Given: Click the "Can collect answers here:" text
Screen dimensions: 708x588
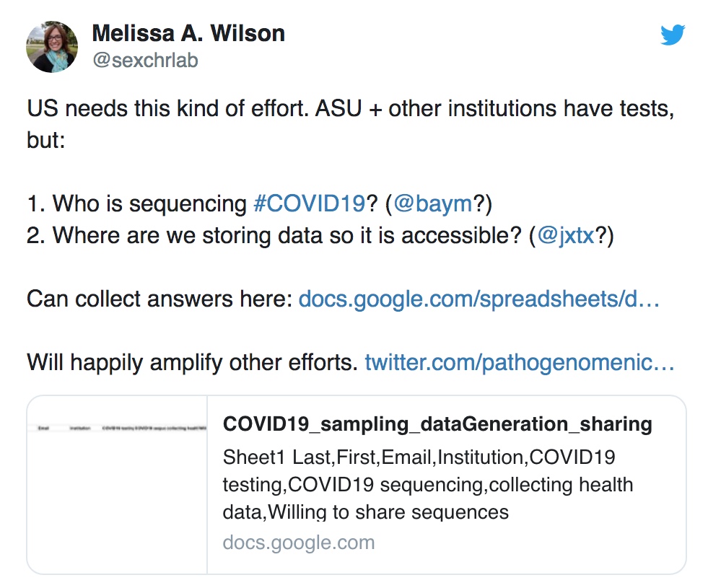Looking at the screenshot, I should (x=159, y=299).
